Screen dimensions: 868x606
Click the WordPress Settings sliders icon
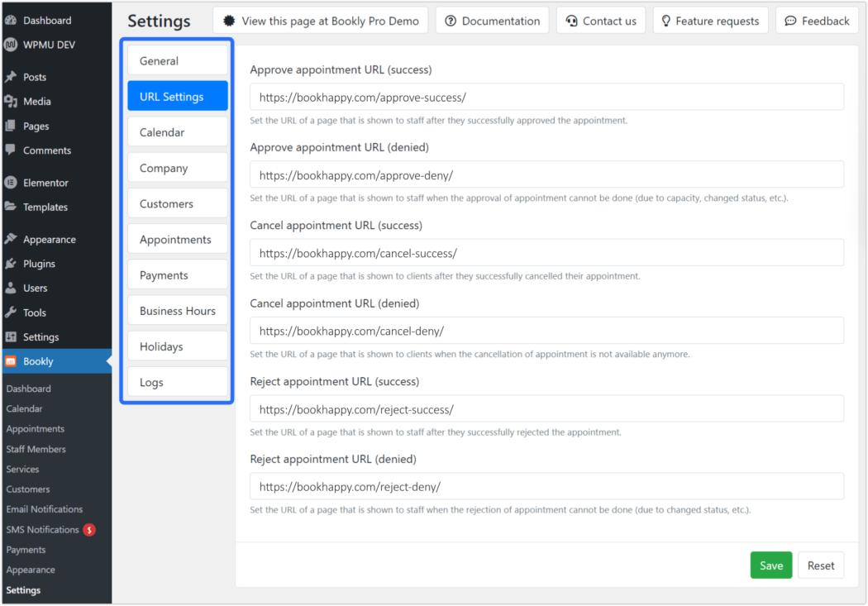click(x=11, y=336)
